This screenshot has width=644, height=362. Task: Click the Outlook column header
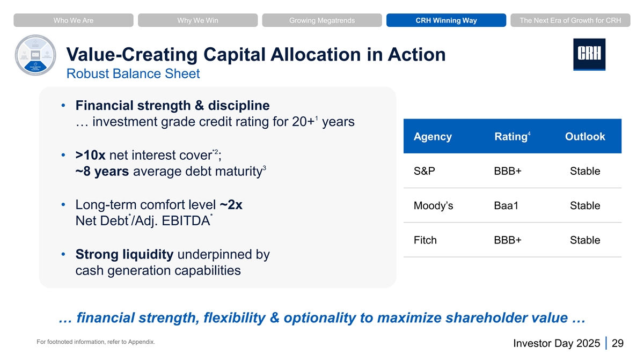tap(585, 137)
